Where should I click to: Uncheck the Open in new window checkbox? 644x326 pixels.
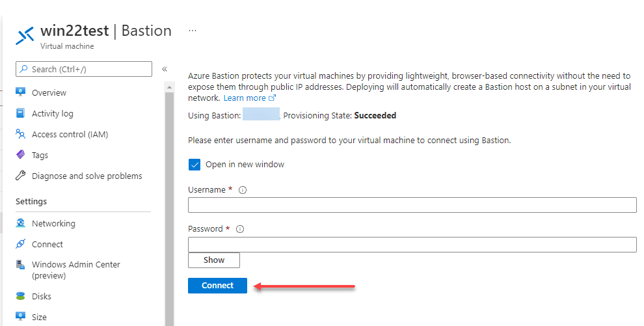point(195,165)
